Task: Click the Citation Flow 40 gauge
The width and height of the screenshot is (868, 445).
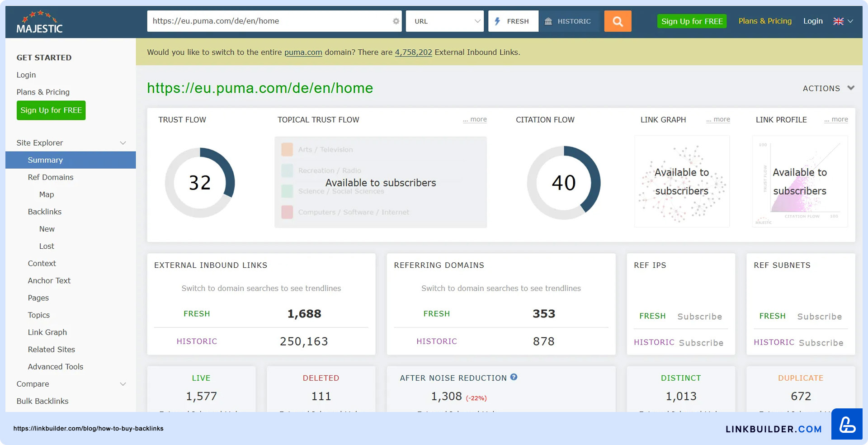Action: (x=564, y=183)
